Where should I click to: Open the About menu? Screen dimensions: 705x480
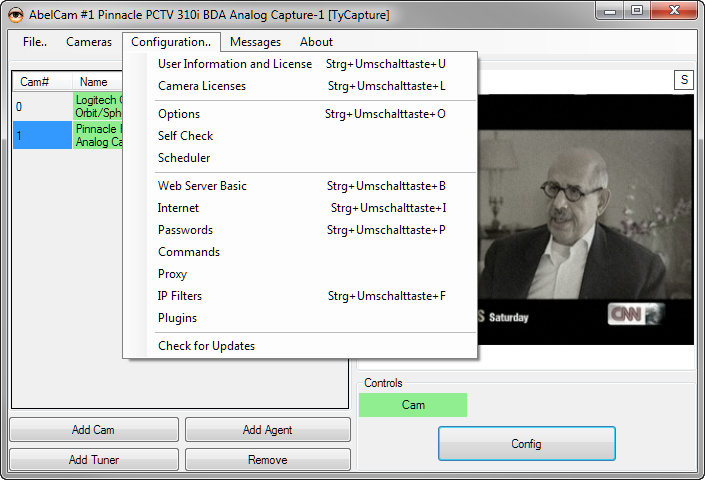[316, 42]
